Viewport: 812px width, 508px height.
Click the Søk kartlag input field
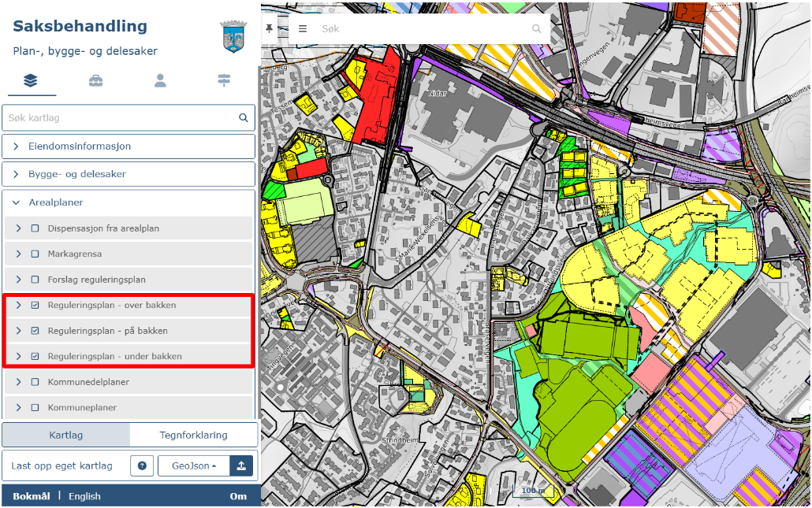118,118
